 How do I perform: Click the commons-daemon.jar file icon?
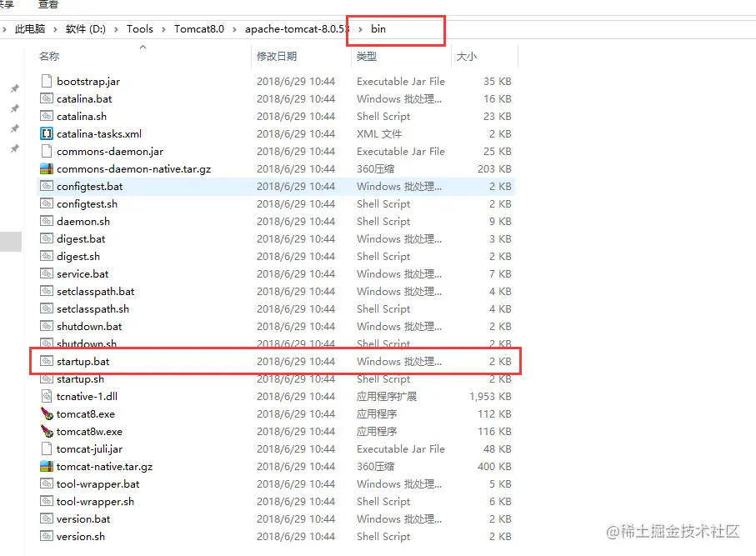point(47,151)
